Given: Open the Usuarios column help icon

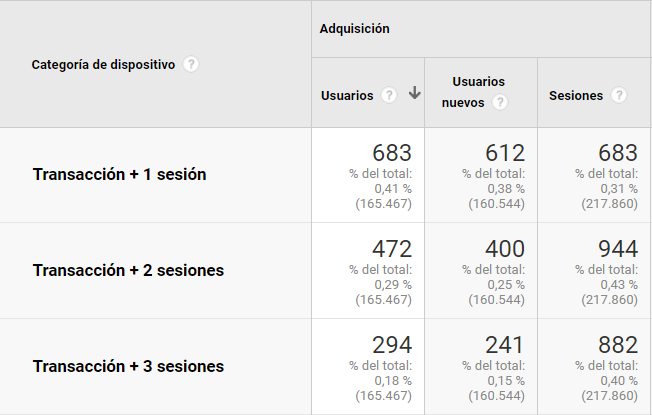Looking at the screenshot, I should click(389, 95).
